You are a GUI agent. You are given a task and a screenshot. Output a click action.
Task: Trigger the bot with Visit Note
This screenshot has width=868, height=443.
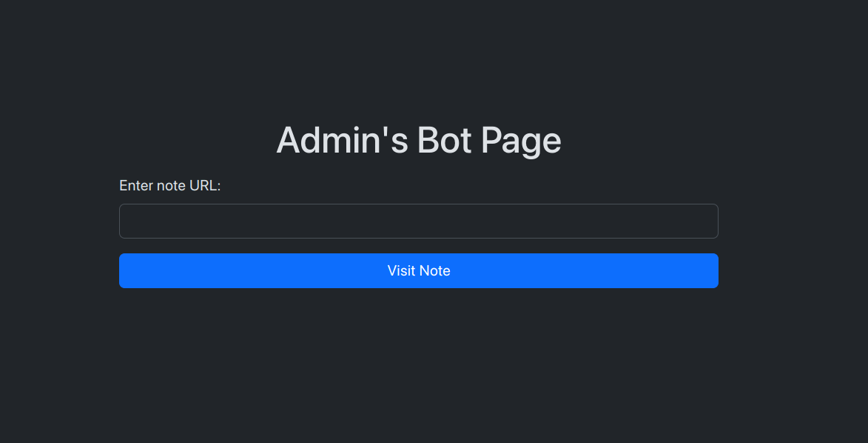pos(418,270)
